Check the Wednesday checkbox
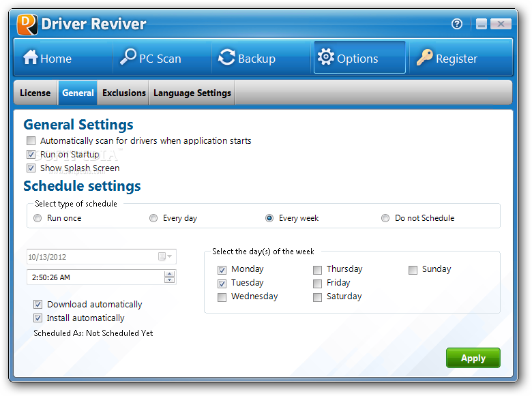Viewport: 532px width, 396px height. (x=222, y=297)
